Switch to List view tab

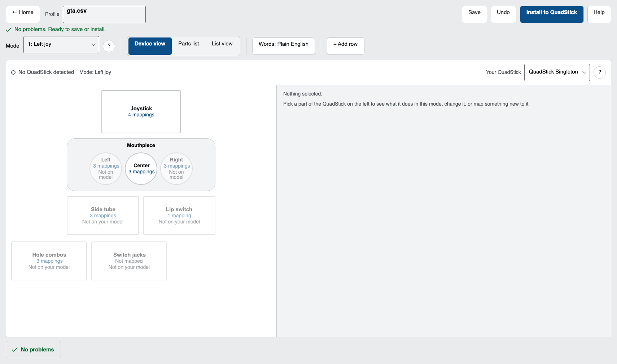222,46
